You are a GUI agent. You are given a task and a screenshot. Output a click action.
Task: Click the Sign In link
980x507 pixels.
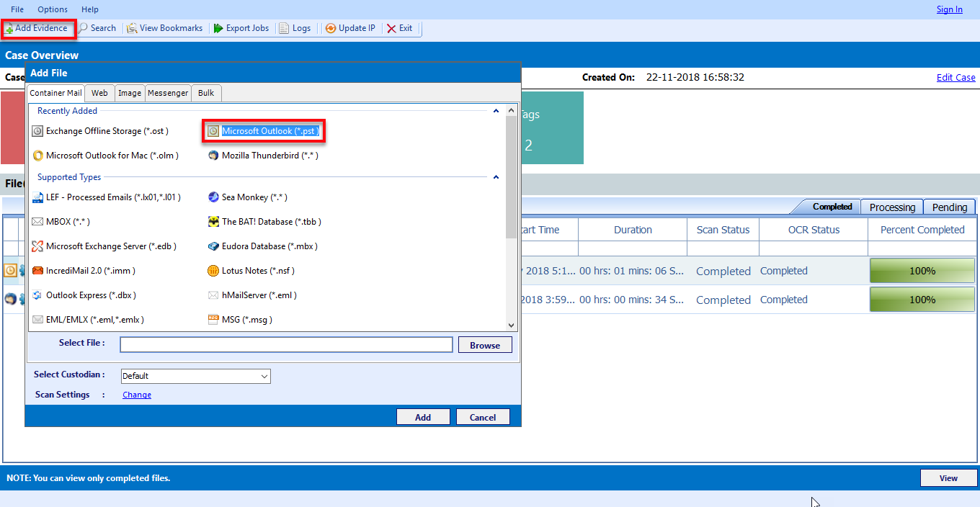pos(949,9)
